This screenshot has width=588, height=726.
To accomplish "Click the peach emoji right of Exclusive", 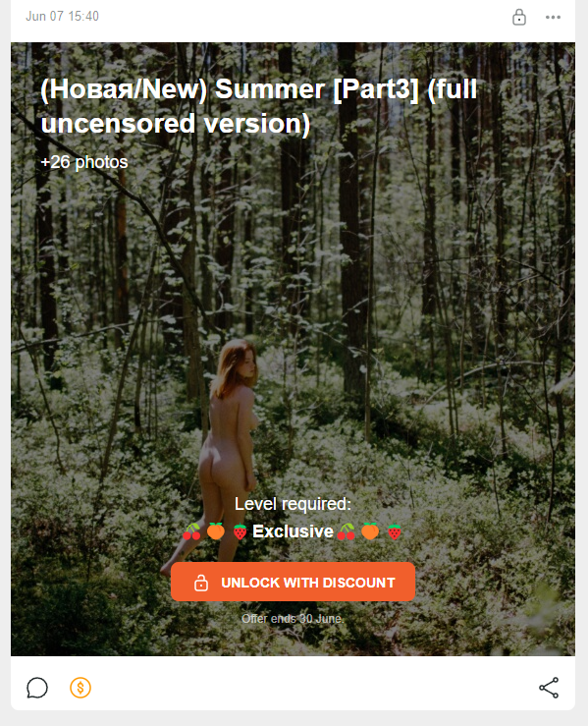I will (x=370, y=531).
